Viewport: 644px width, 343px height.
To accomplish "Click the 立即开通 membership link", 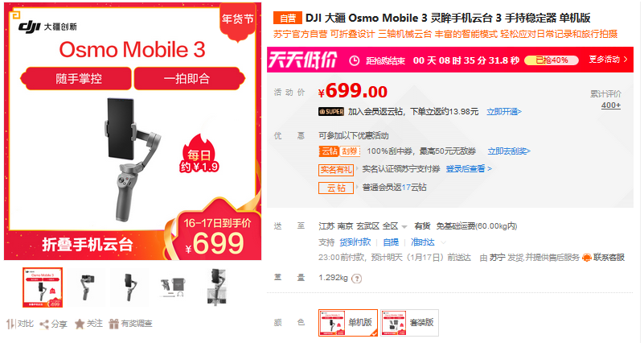I will click(x=504, y=111).
